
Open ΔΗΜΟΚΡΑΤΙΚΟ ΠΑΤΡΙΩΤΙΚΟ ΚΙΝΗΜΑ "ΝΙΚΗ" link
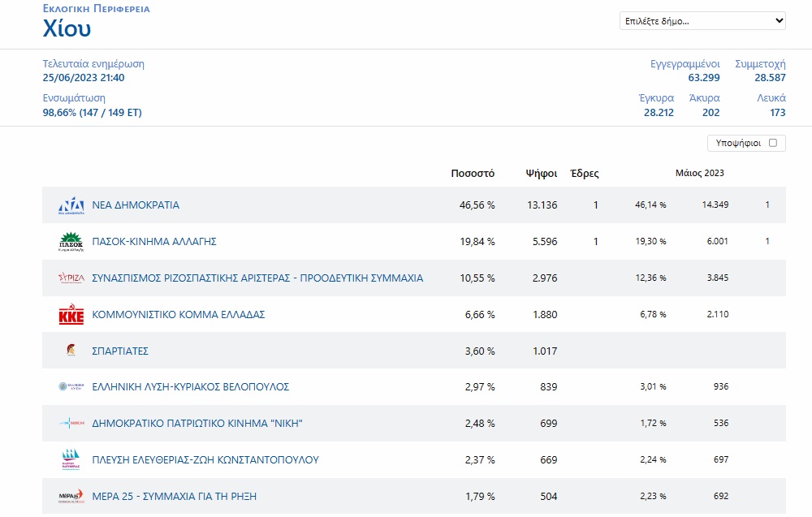coord(197,424)
